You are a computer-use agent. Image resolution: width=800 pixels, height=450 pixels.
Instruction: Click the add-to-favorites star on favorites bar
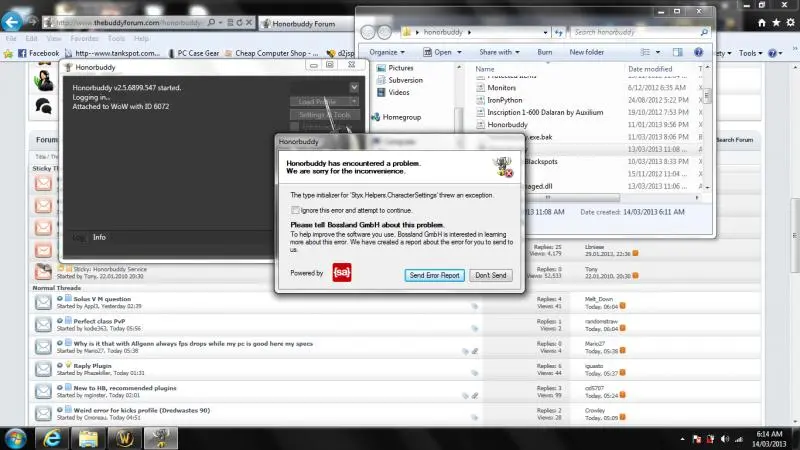click(8, 53)
